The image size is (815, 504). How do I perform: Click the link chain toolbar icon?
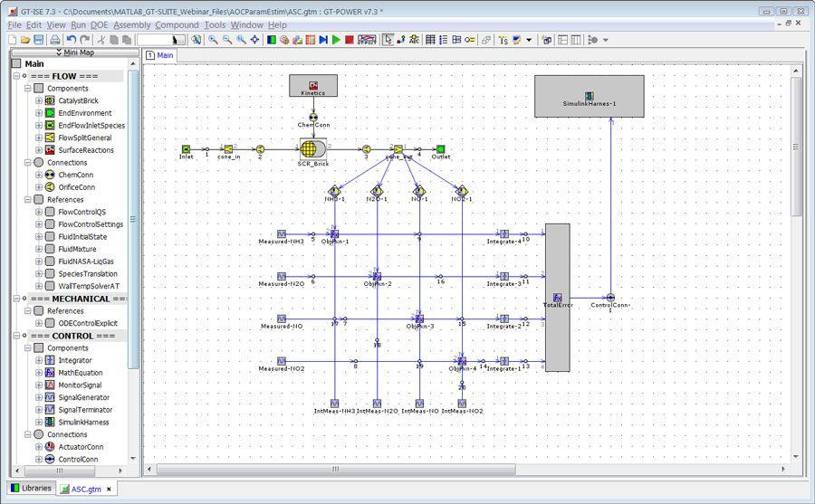(x=486, y=40)
